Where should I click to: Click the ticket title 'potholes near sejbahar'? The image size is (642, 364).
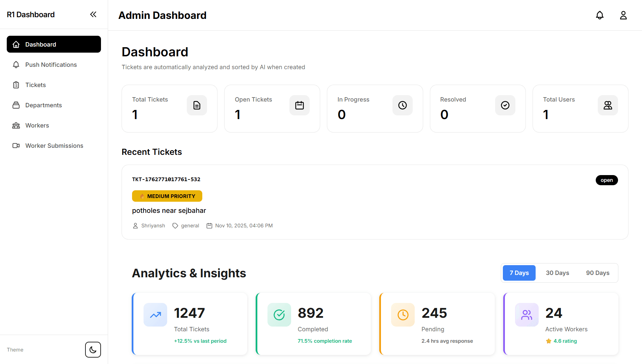pos(169,211)
